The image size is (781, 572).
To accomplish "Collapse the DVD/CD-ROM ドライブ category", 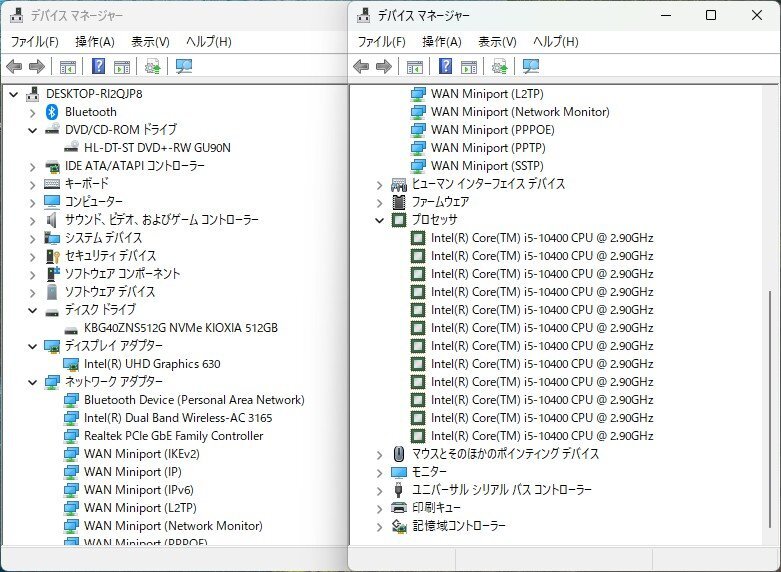I will pyautogui.click(x=33, y=130).
